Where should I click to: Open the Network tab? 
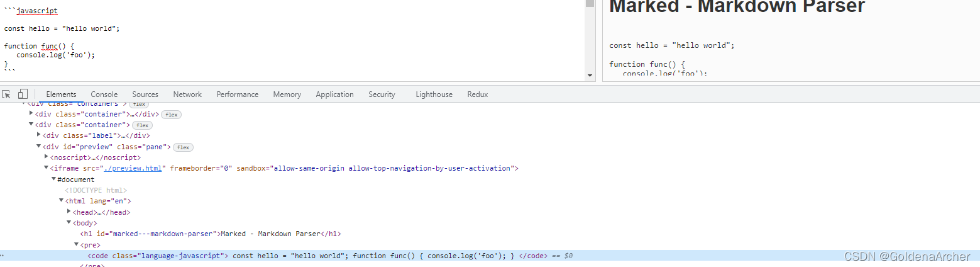[x=187, y=94]
